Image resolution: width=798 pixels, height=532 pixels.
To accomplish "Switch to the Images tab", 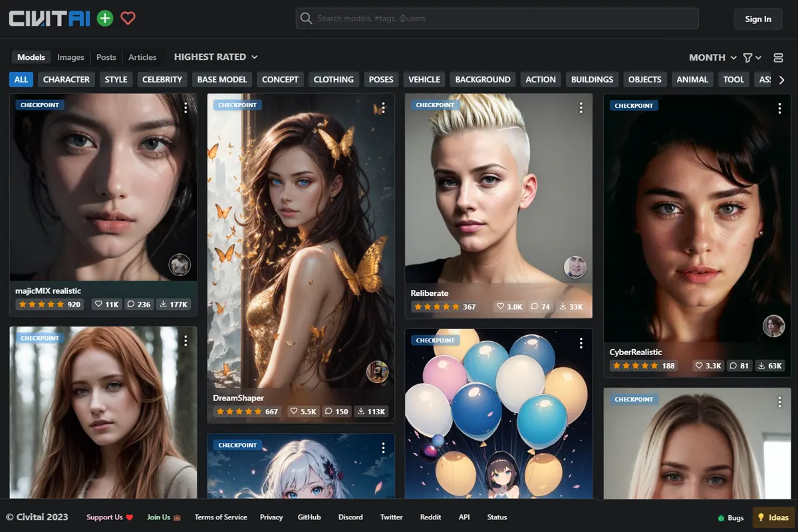I will [70, 57].
